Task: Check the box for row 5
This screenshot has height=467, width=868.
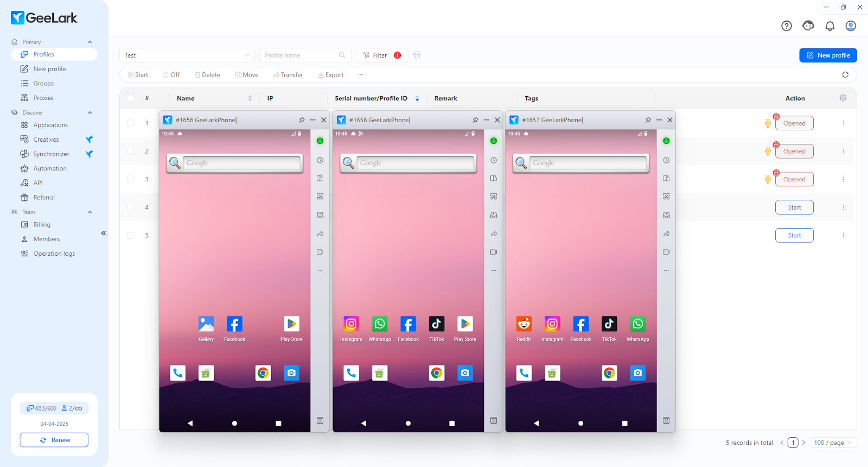Action: (131, 235)
